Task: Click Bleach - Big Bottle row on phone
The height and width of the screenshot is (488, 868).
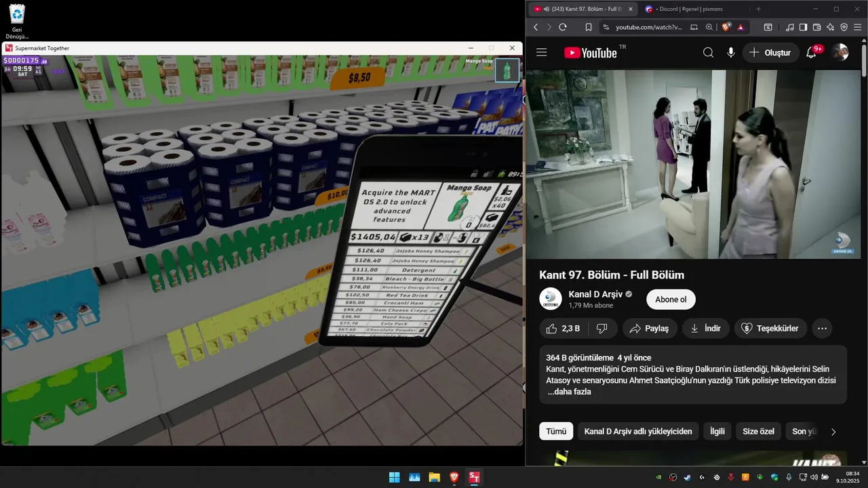Action: 399,279
